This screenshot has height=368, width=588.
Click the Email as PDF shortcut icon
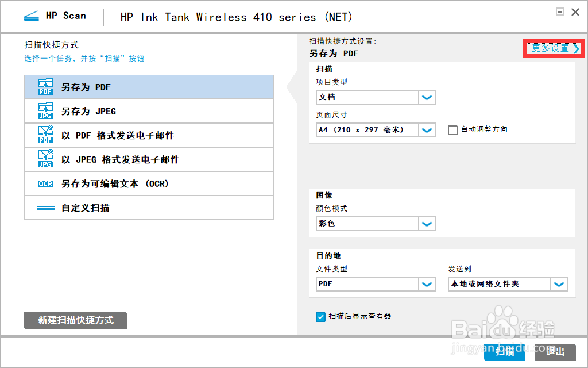(45, 135)
